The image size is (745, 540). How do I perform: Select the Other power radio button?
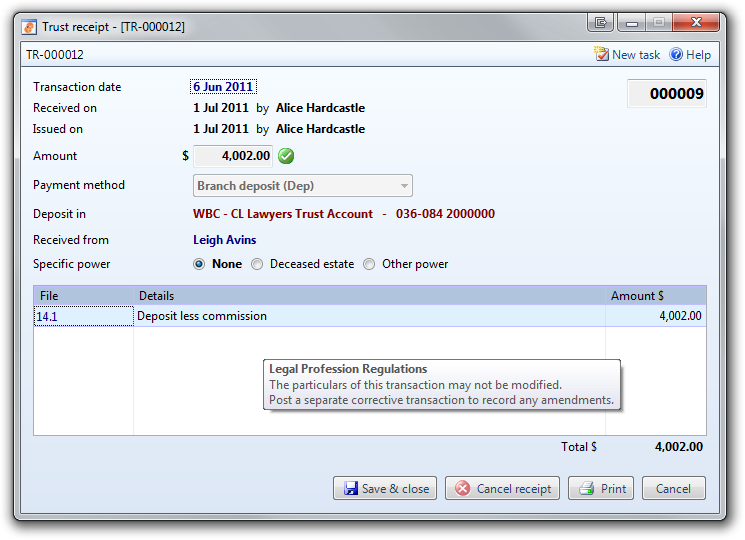(x=369, y=264)
